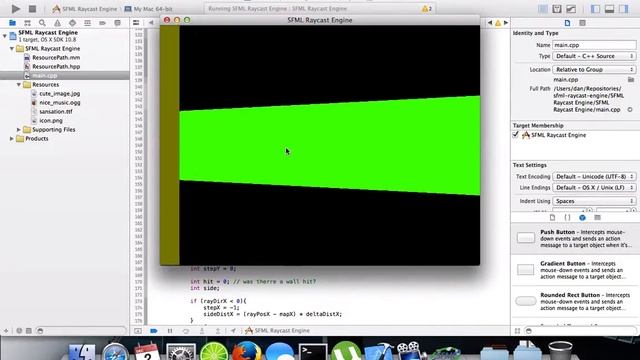This screenshot has width=640, height=360.
Task: Toggle the Utilities pane visibility
Action: [624, 9]
